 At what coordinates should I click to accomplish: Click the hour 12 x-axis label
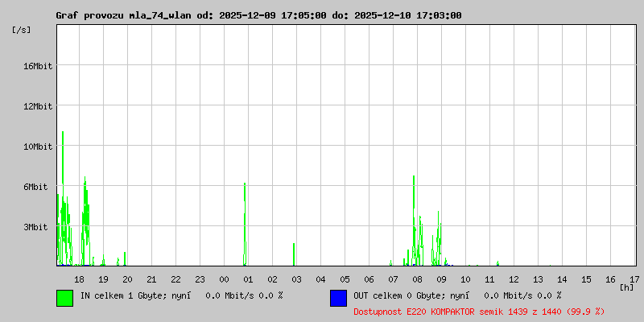pyautogui.click(x=514, y=279)
